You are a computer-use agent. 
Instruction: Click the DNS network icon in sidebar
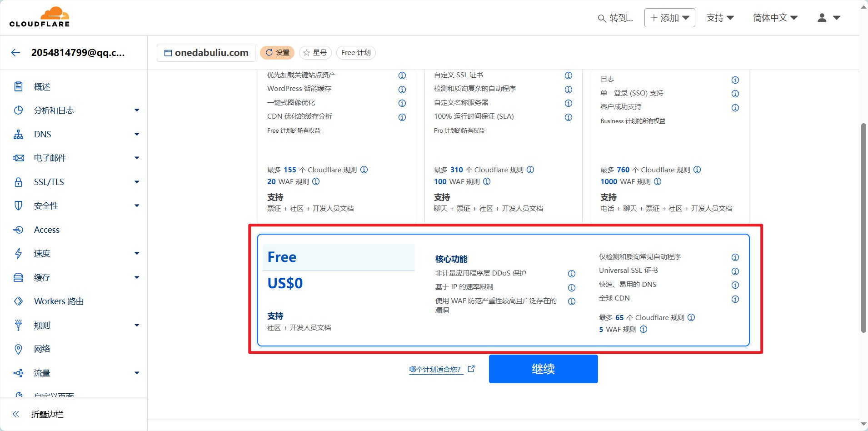[x=18, y=134]
